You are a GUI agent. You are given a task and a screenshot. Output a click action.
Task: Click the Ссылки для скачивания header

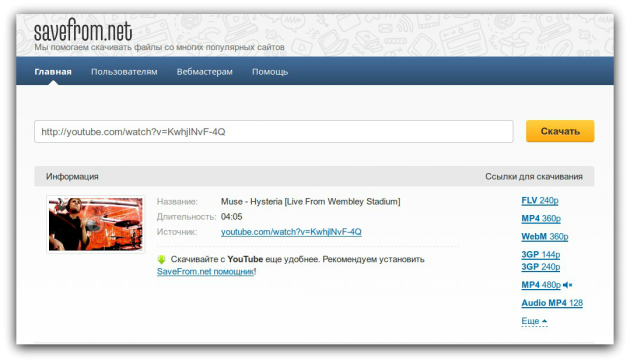(534, 176)
